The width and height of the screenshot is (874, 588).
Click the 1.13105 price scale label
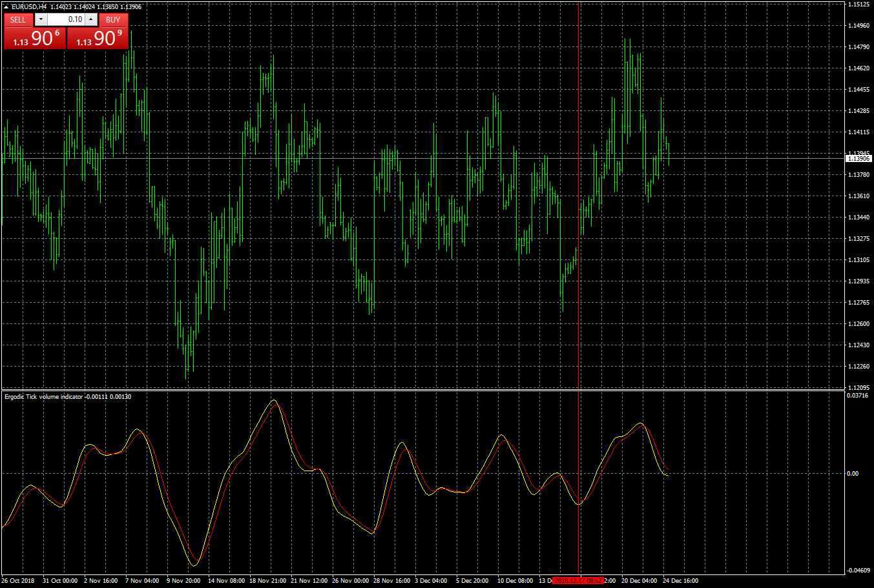pyautogui.click(x=858, y=260)
